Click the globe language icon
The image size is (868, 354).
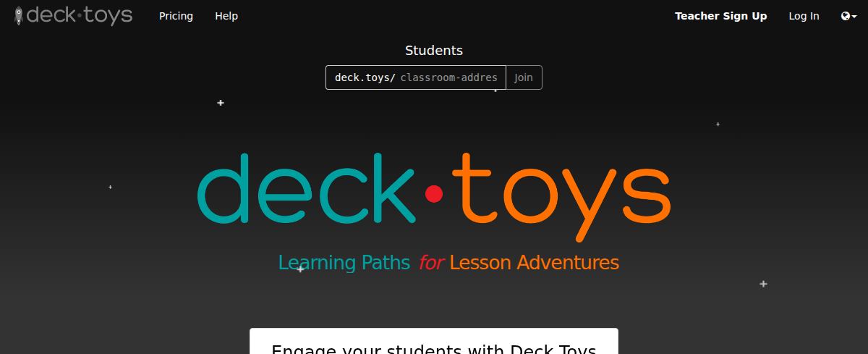pos(846,16)
